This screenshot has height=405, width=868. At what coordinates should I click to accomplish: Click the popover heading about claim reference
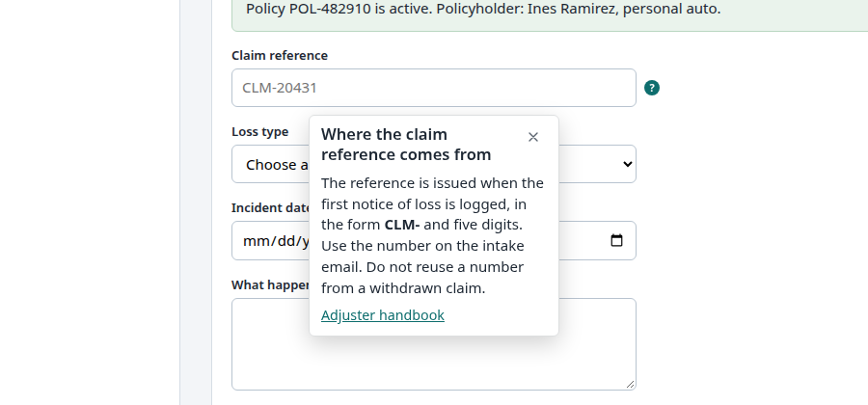406,145
